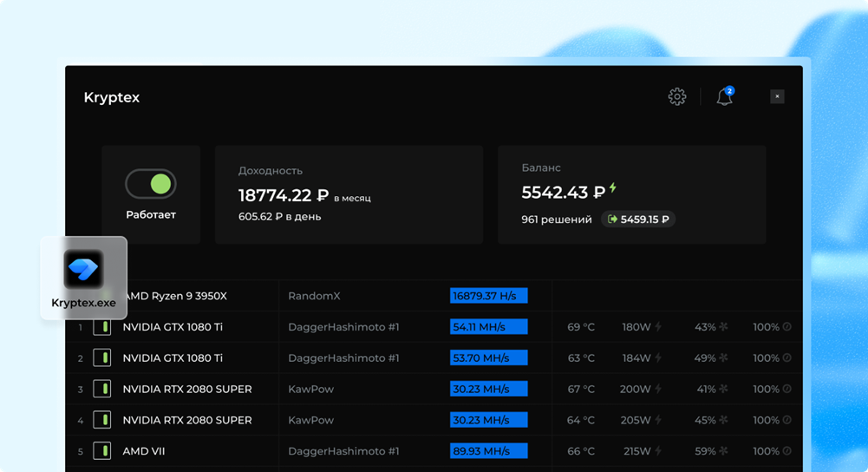Click the 89.93 MH/s hashrate bar
Screen dimensions: 868x472
(488, 451)
